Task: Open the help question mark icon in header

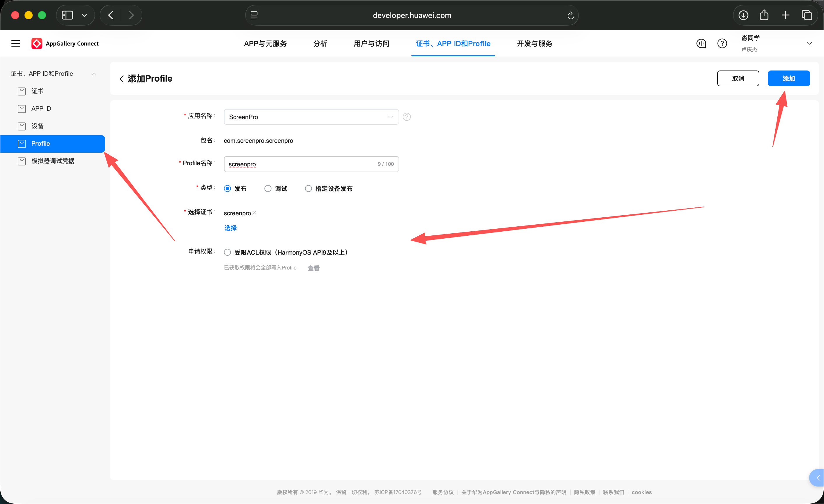Action: (722, 43)
